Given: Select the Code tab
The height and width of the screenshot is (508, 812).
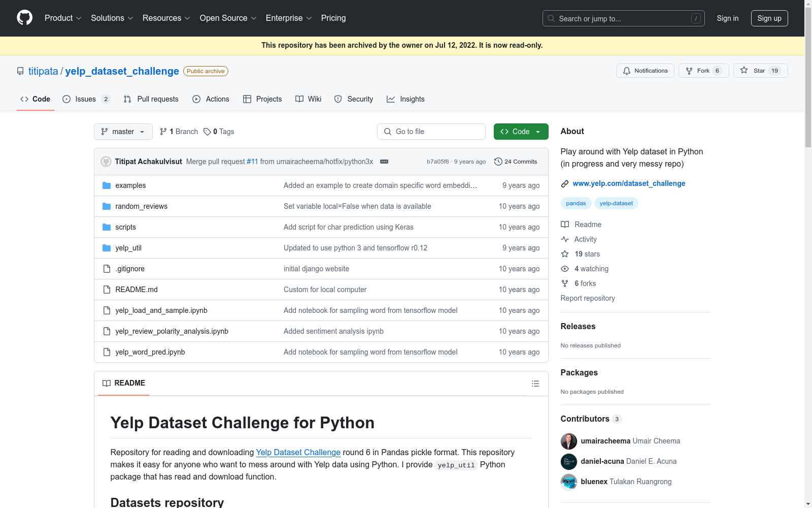Looking at the screenshot, I should (35, 99).
